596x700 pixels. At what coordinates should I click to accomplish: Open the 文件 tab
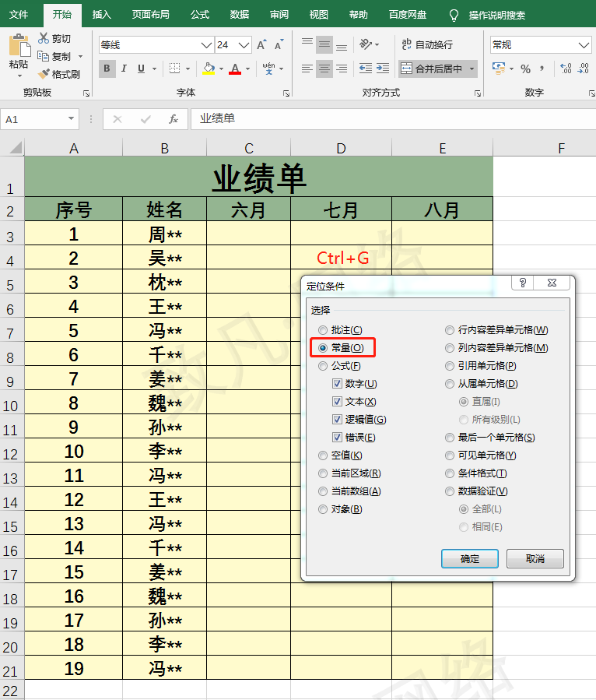point(19,14)
